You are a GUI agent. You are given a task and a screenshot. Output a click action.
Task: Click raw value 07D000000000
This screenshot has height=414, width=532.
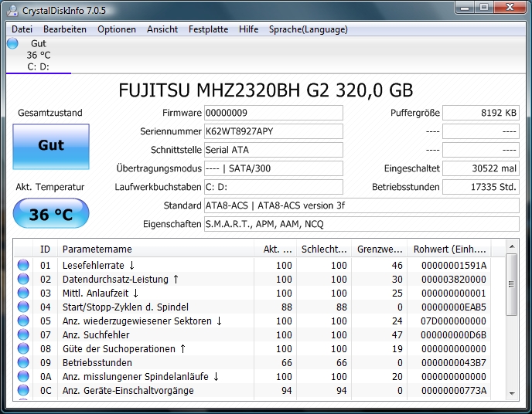454,321
